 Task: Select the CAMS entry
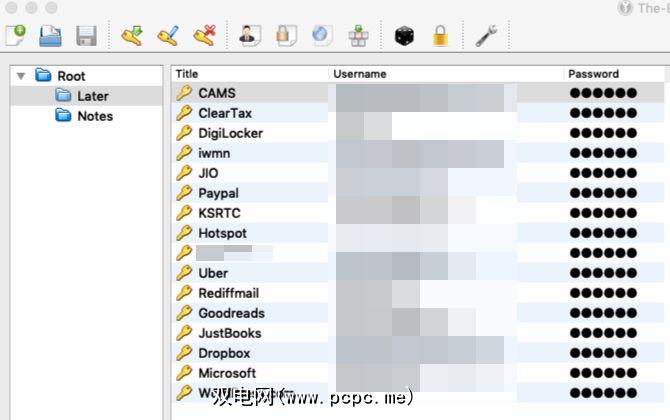(418, 93)
